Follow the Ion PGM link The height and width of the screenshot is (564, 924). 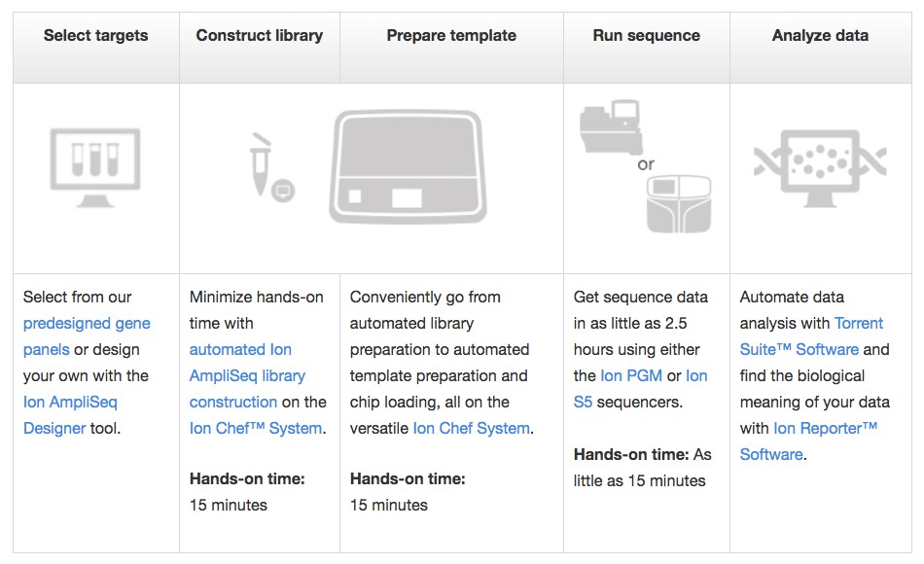[626, 375]
